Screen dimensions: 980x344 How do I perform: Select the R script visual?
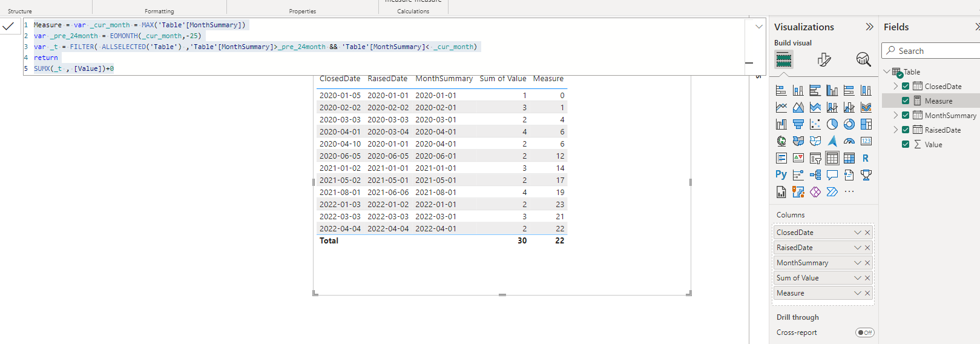click(x=866, y=158)
